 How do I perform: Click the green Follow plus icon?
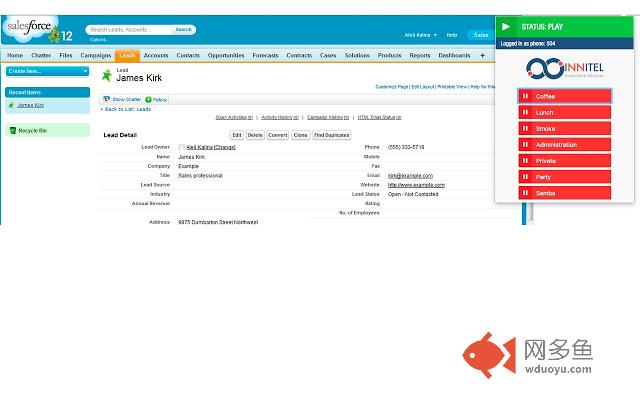click(x=148, y=100)
